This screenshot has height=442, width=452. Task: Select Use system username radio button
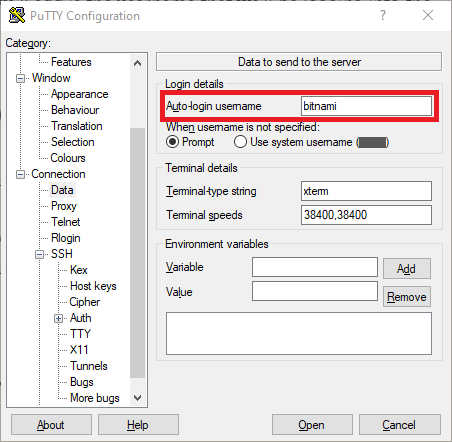240,142
